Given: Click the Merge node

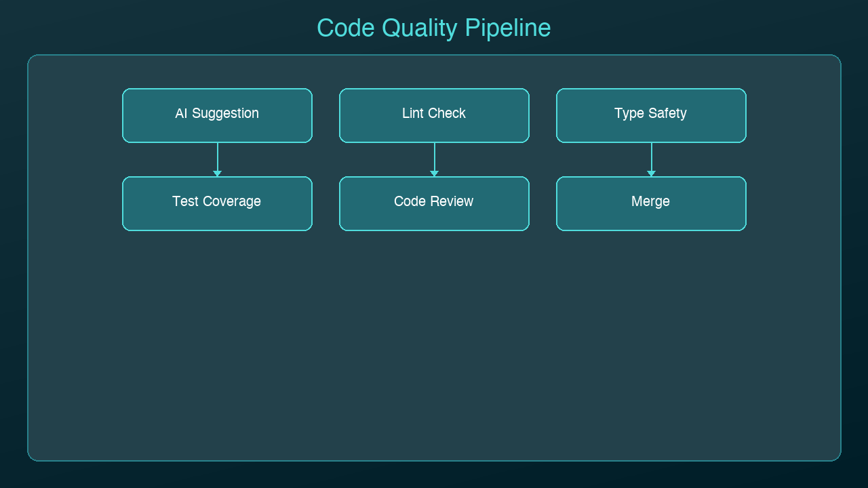Looking at the screenshot, I should pos(651,203).
